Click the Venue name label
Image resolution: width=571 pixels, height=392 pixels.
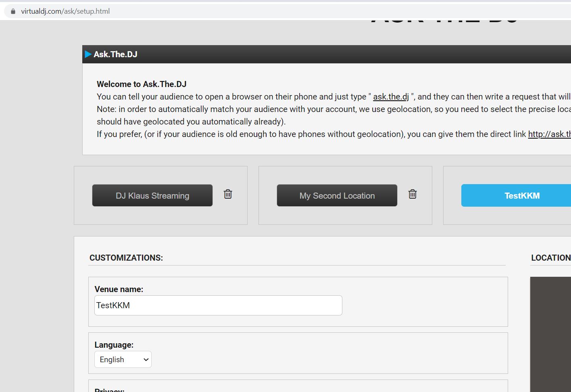(x=119, y=289)
